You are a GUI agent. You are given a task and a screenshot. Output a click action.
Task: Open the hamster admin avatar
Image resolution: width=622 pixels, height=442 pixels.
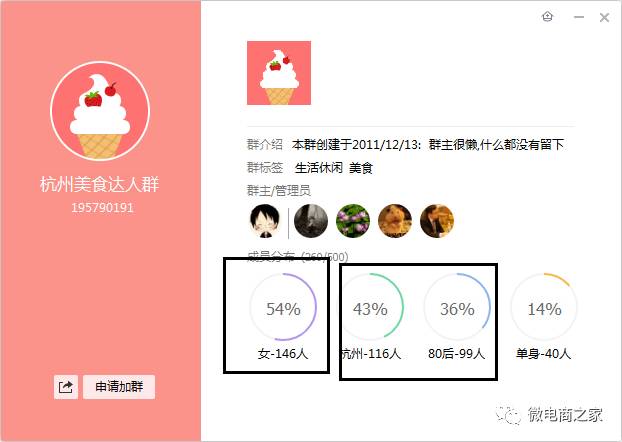pyautogui.click(x=395, y=221)
